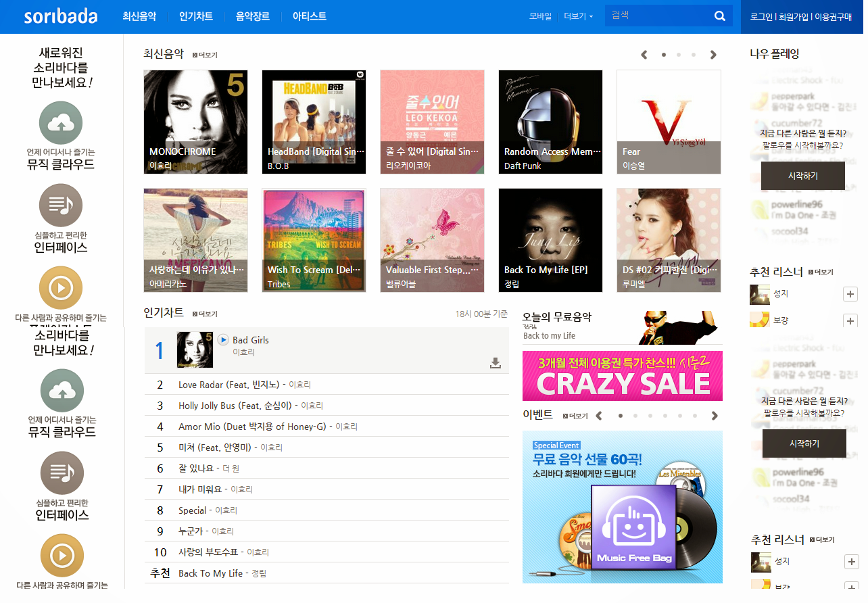Open the 잘 있나요 chart song
868x603 pixels.
pyautogui.click(x=196, y=468)
